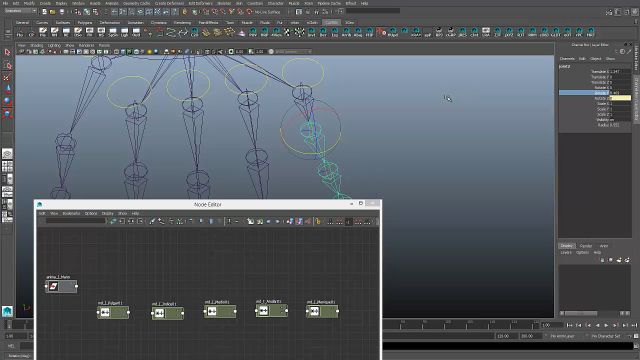Select the joint2 object name in Channel Box
The image size is (640, 360).
click(x=564, y=66)
